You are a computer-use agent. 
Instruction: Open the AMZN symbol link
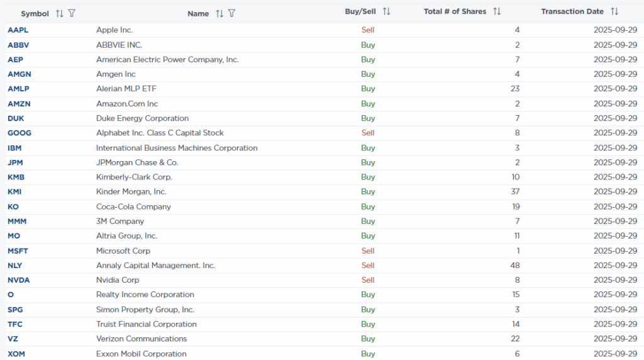tap(19, 104)
